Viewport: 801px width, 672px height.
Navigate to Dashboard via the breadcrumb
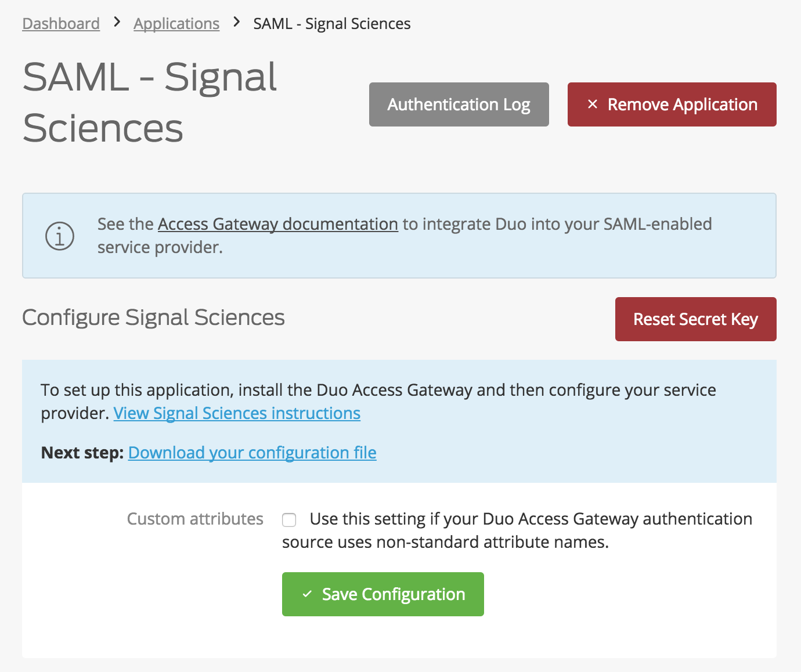click(60, 23)
